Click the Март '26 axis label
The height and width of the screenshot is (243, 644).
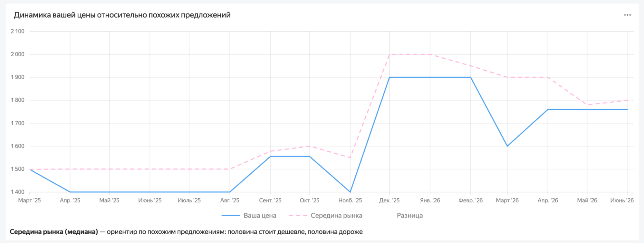tap(507, 200)
